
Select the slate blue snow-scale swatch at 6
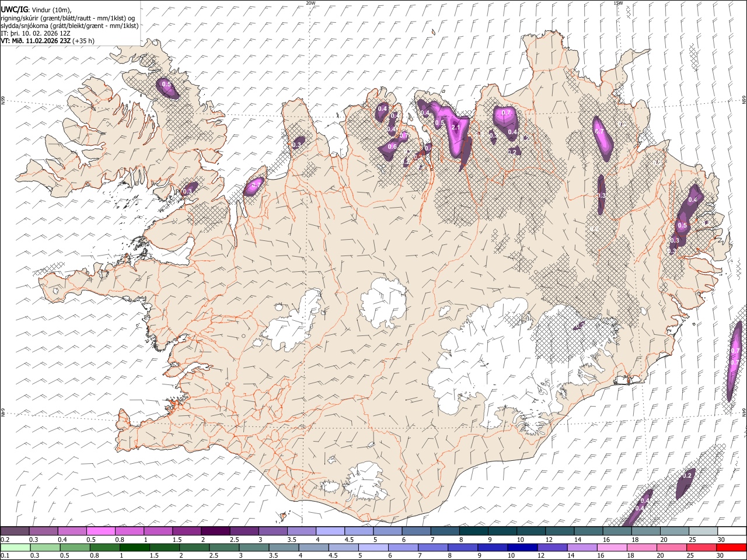point(416,531)
